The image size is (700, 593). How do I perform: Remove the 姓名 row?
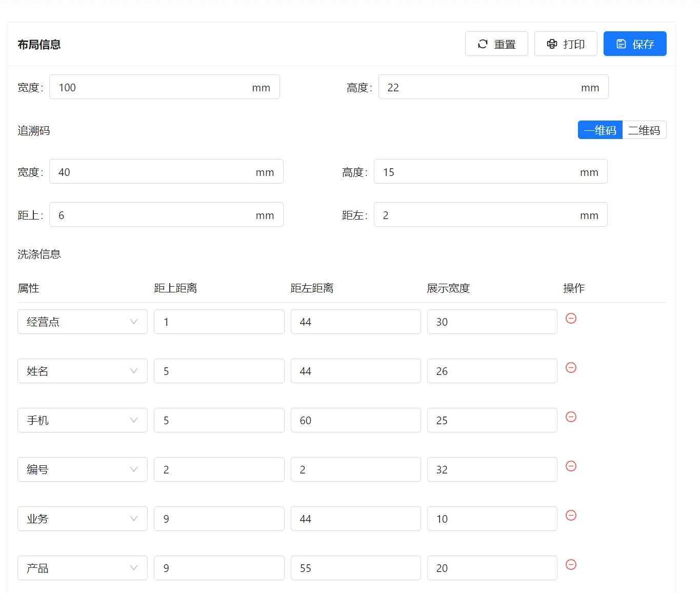coord(571,368)
